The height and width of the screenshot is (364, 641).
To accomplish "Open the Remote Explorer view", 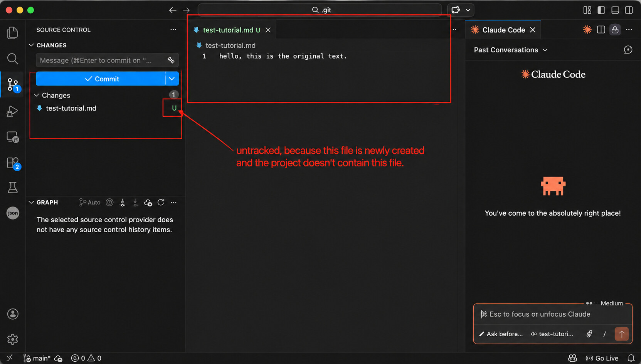I will (x=13, y=137).
